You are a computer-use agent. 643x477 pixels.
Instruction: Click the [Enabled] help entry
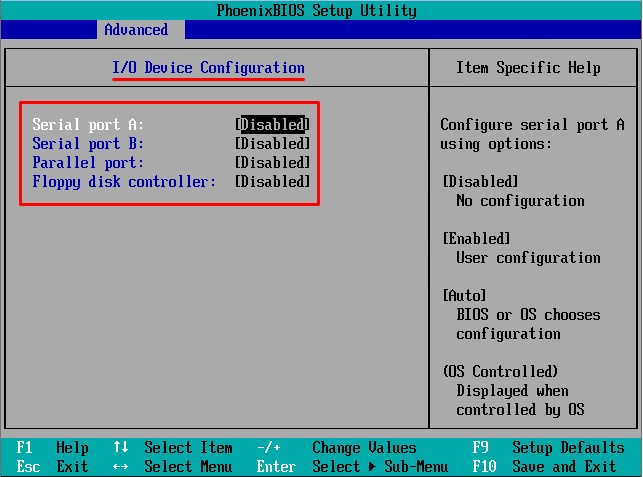click(x=476, y=238)
